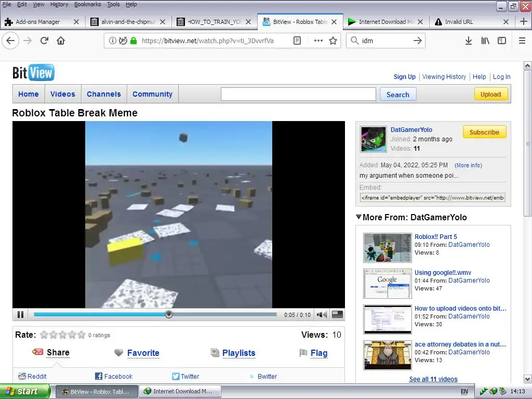Click the search go arrow next to idm

coord(418,41)
